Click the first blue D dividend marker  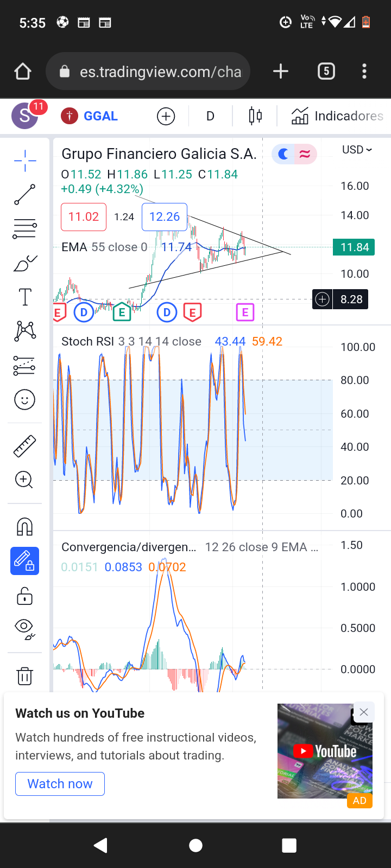pos(84,312)
